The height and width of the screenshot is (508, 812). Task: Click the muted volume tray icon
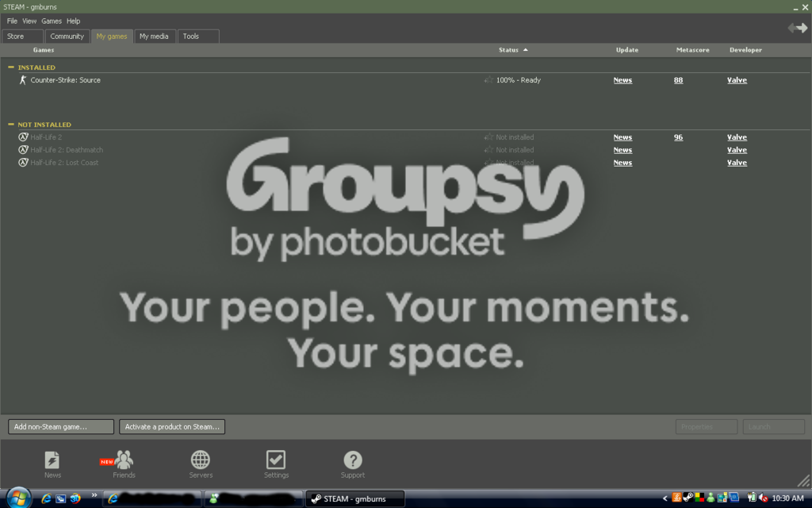click(764, 498)
